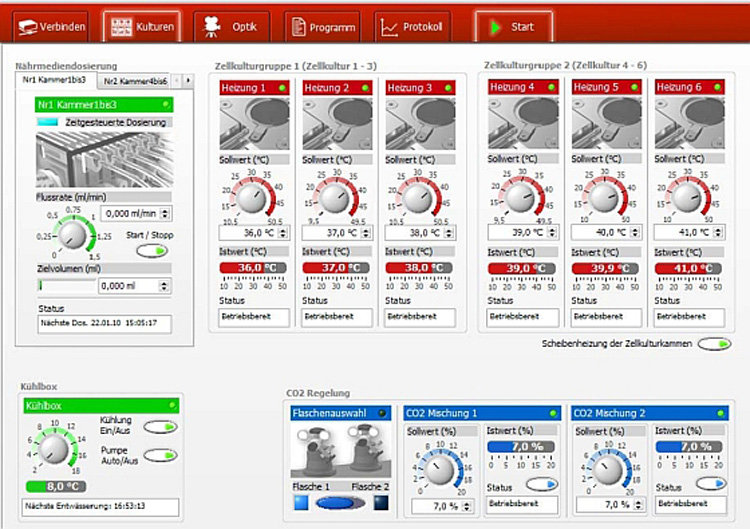The width and height of the screenshot is (750, 529).
Task: Click the Flussrate stepper arrows
Action: [x=165, y=213]
